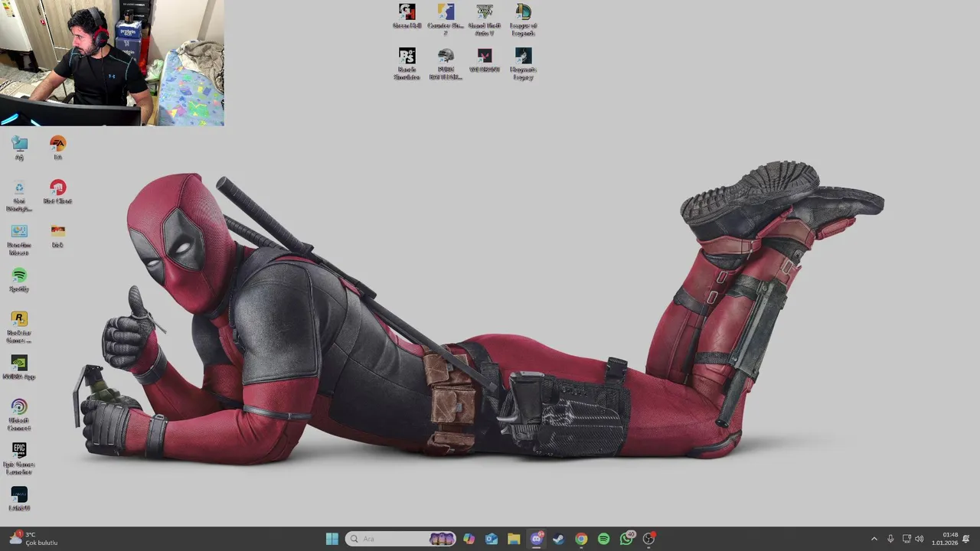Open the Rockstar Games Launcher shortcut
This screenshot has width=980, height=551.
click(19, 328)
